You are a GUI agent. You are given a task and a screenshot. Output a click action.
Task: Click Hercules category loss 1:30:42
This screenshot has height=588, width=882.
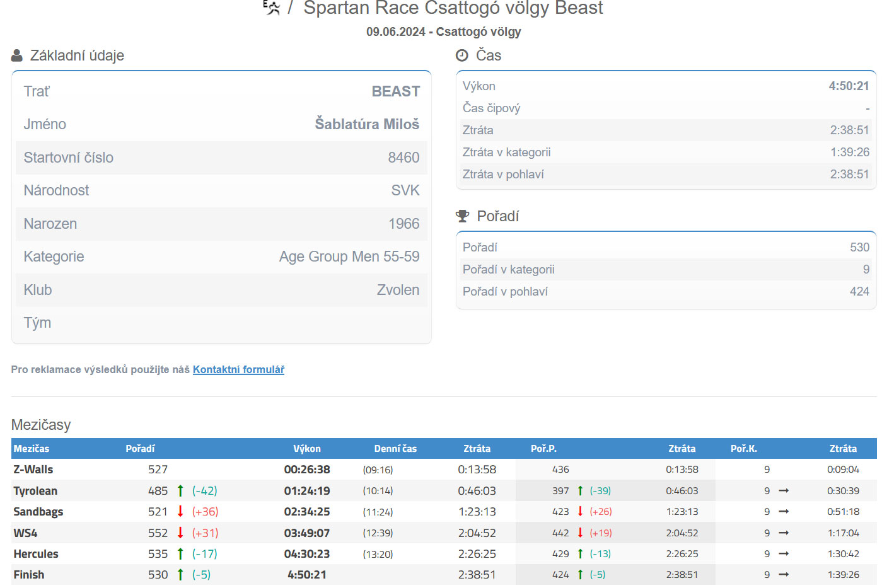click(x=843, y=554)
